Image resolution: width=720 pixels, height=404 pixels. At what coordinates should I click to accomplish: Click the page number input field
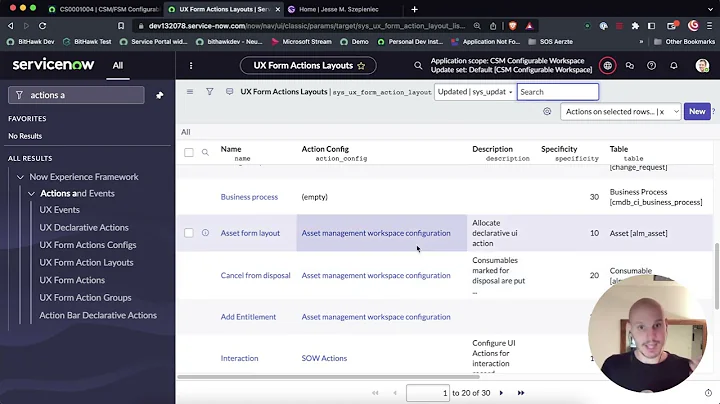click(x=428, y=393)
